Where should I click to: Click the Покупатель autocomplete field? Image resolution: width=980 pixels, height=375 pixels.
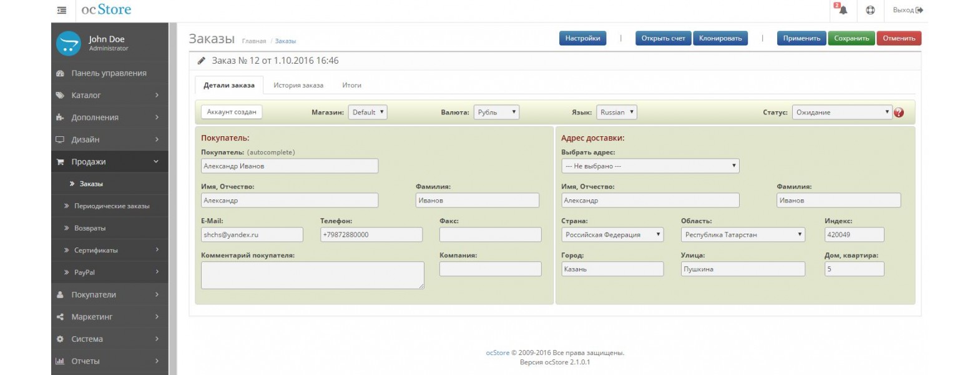coord(290,166)
